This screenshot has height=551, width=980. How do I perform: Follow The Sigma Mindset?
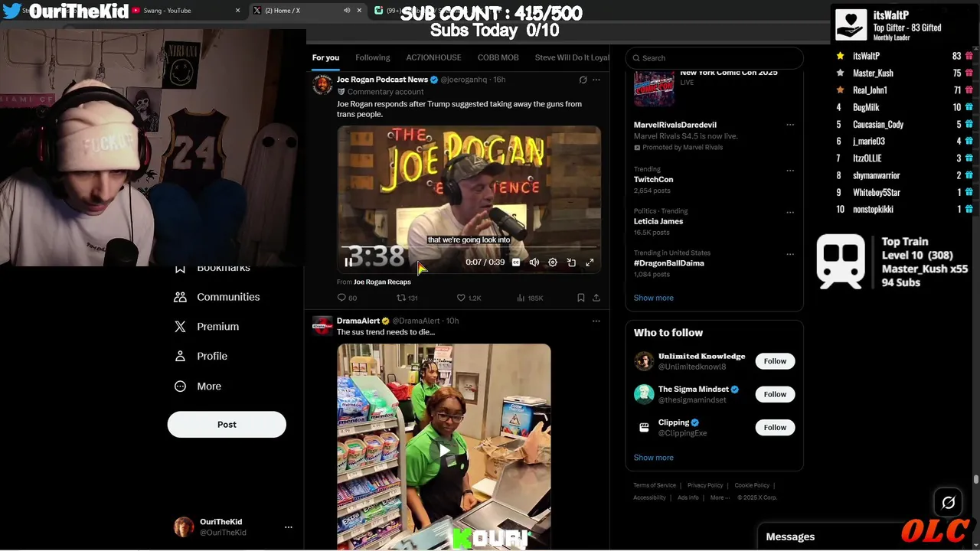tap(775, 394)
